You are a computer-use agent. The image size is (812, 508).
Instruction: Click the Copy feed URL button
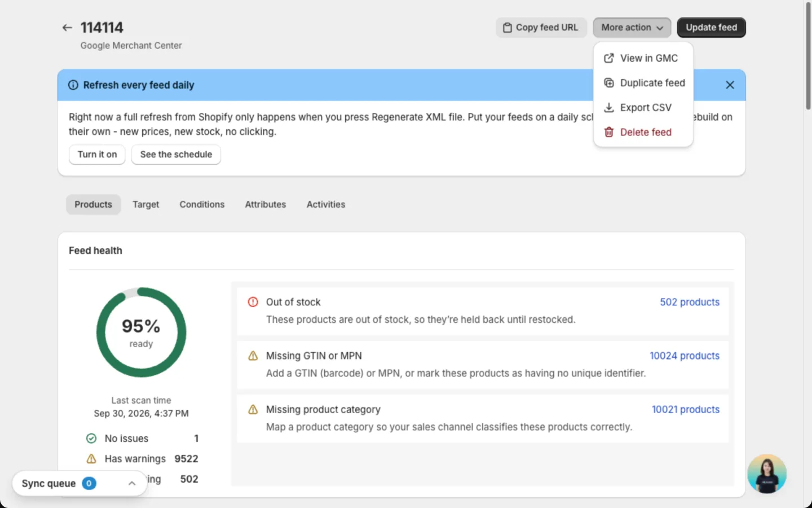click(541, 28)
